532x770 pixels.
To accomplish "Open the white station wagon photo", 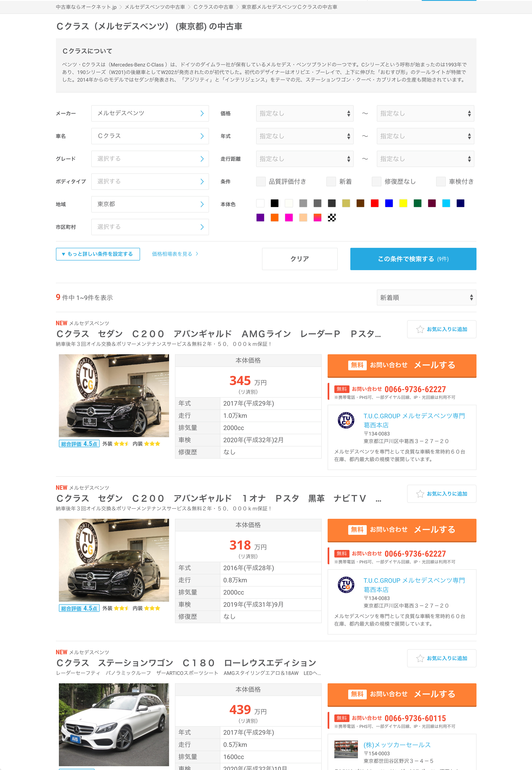I will pos(114,724).
